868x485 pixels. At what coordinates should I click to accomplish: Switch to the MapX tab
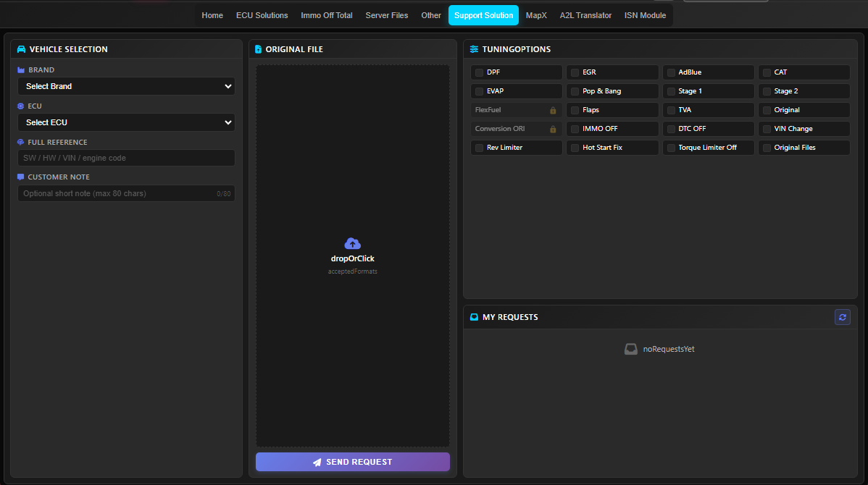point(536,15)
